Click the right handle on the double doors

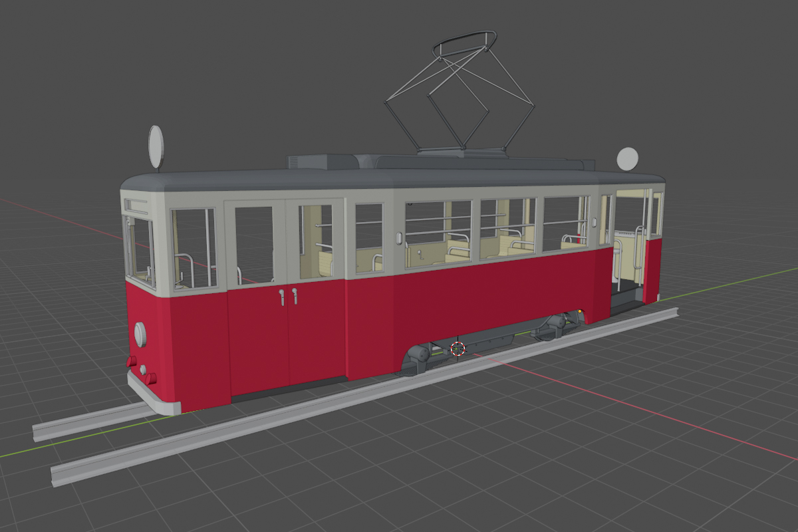(x=295, y=295)
